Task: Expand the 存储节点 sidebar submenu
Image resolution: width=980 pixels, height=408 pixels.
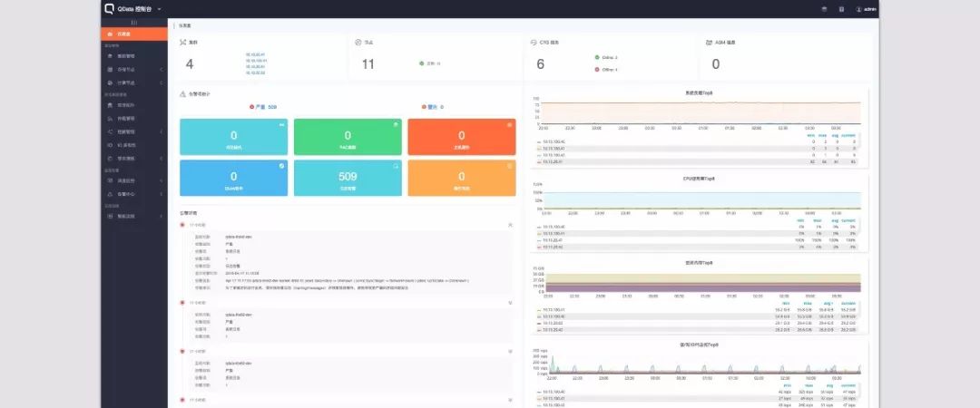Action: [133, 69]
